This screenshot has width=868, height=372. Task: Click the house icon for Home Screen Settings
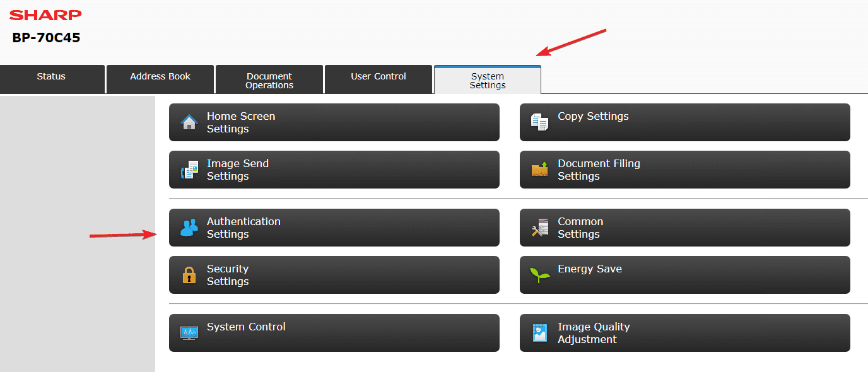(189, 122)
